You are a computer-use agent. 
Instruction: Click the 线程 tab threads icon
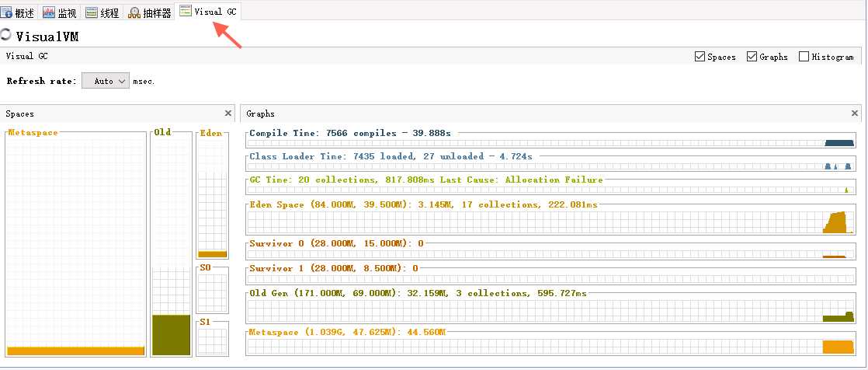pyautogui.click(x=92, y=12)
